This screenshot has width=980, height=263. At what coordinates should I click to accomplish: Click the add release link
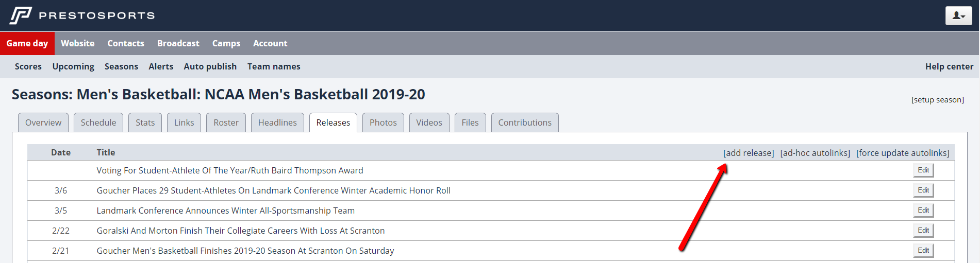(748, 153)
